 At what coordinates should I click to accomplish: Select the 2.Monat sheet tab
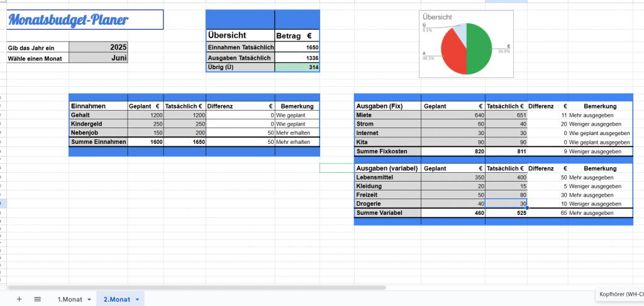116,299
